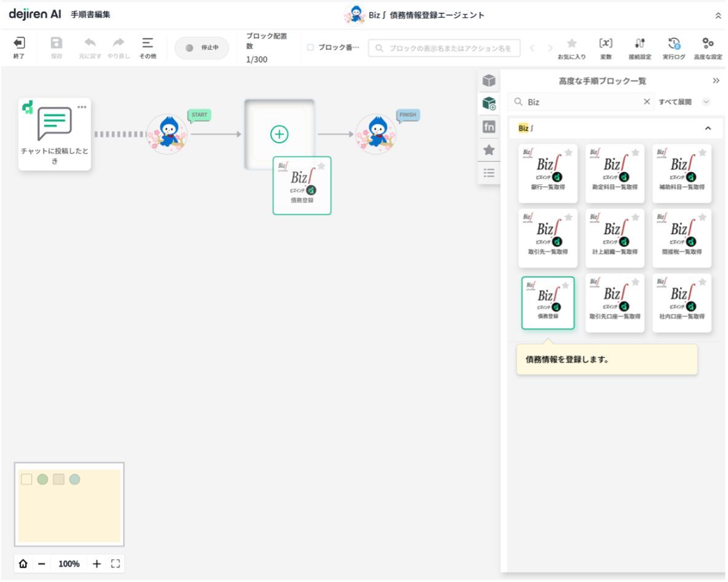Select the 間接税一覧取得 block
Image resolution: width=728 pixels, height=582 pixels.
pos(681,238)
